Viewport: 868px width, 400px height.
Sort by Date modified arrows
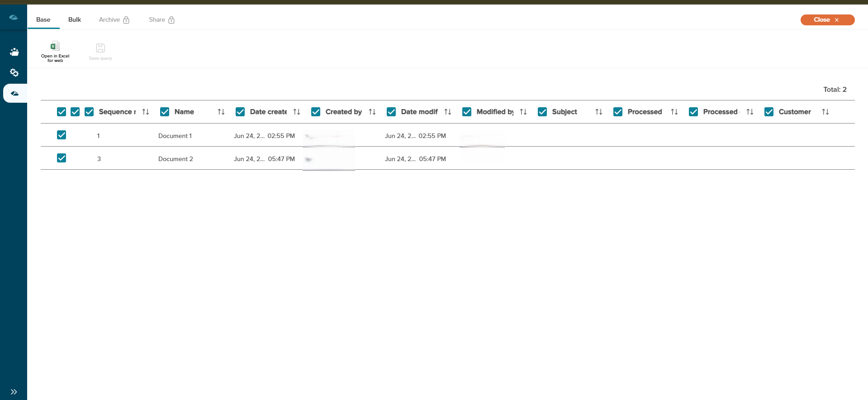coord(448,112)
